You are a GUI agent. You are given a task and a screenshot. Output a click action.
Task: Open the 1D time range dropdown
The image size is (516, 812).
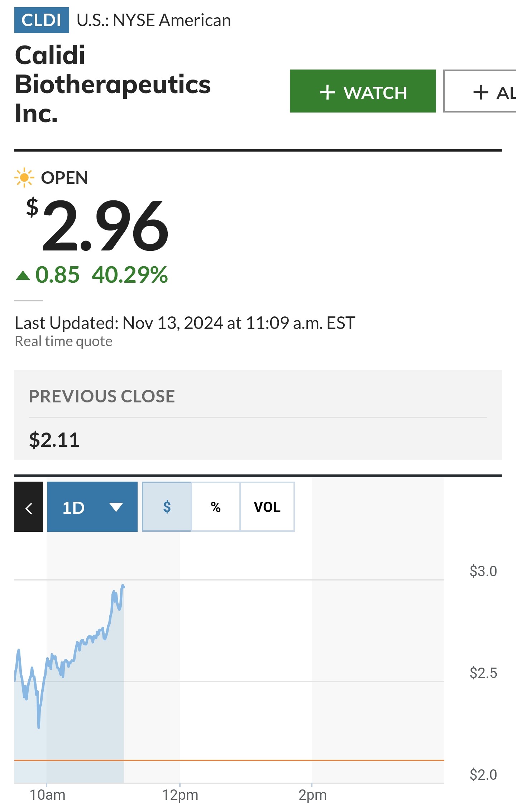pos(92,507)
